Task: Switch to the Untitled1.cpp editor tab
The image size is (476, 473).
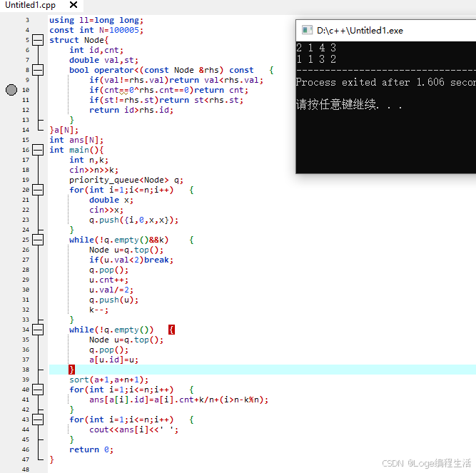Action: coord(31,5)
